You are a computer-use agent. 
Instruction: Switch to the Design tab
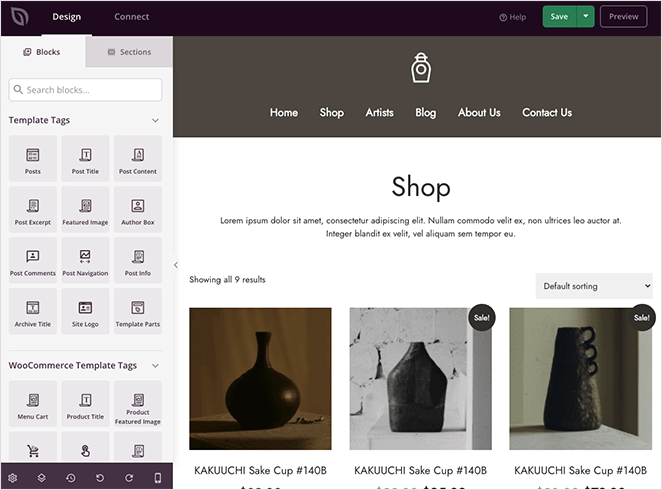[x=67, y=17]
